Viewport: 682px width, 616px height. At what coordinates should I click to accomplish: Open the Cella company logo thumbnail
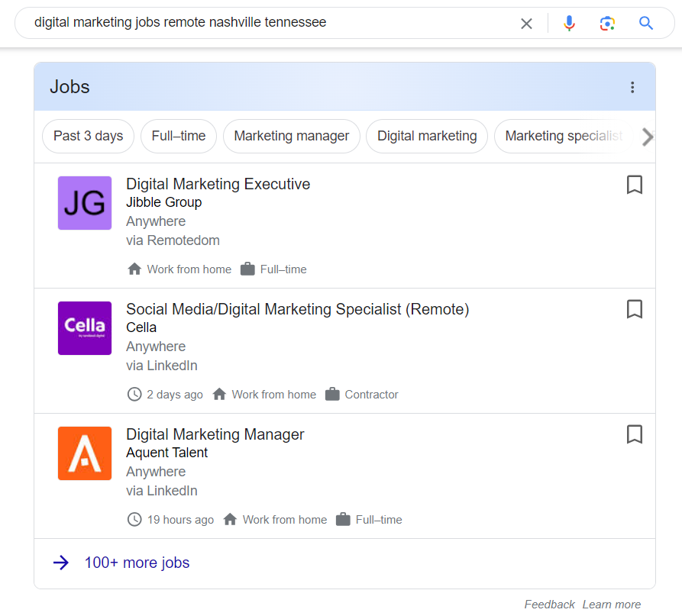85,328
